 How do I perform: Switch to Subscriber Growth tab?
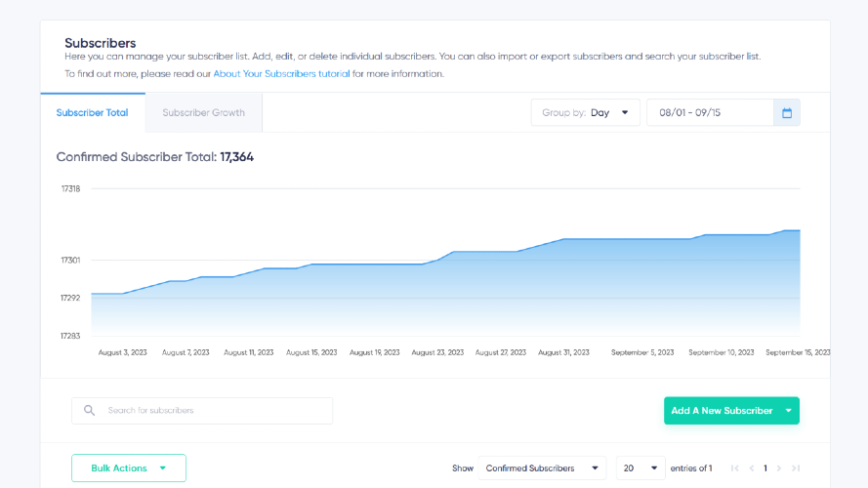pos(204,113)
